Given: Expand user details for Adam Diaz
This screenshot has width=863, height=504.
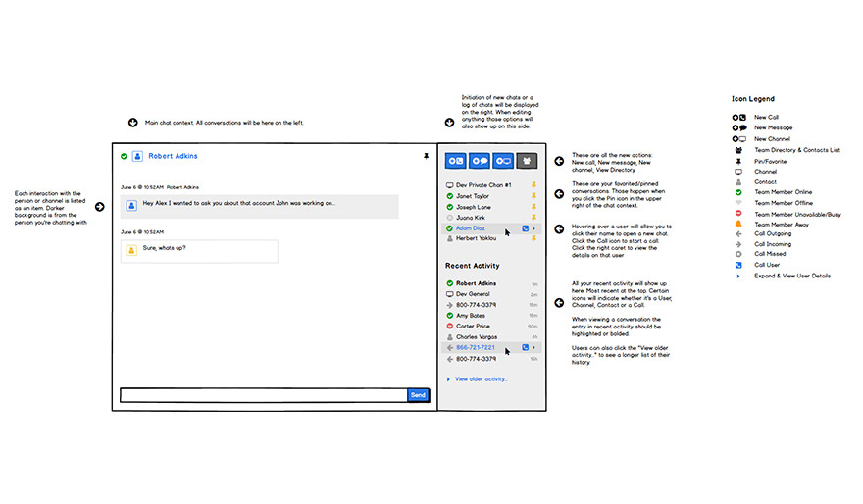Looking at the screenshot, I should 534,228.
